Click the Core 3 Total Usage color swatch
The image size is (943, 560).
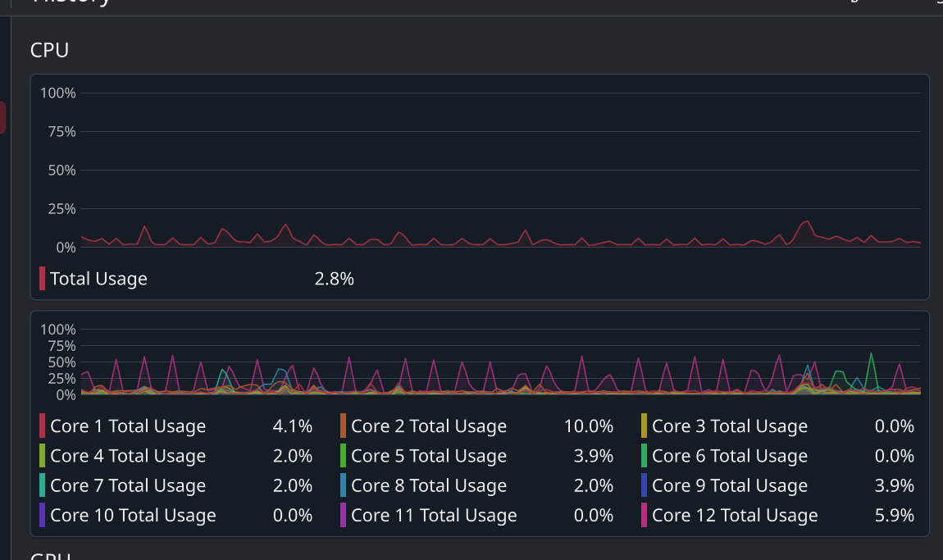tap(644, 426)
